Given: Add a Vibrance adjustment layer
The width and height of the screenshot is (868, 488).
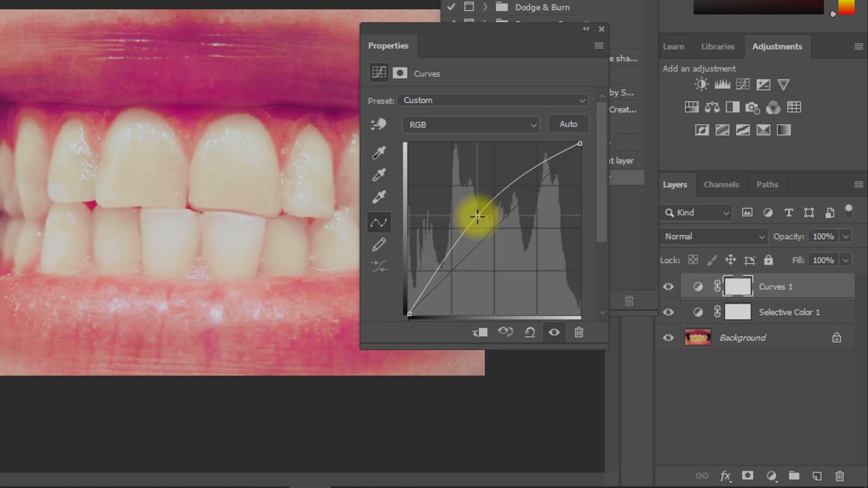Looking at the screenshot, I should point(783,84).
